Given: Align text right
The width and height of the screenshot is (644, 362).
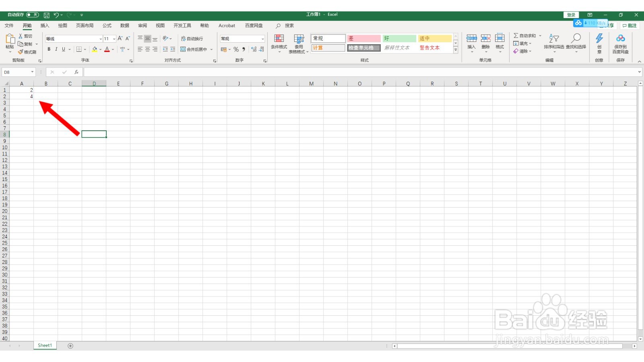Looking at the screenshot, I should click(x=155, y=49).
